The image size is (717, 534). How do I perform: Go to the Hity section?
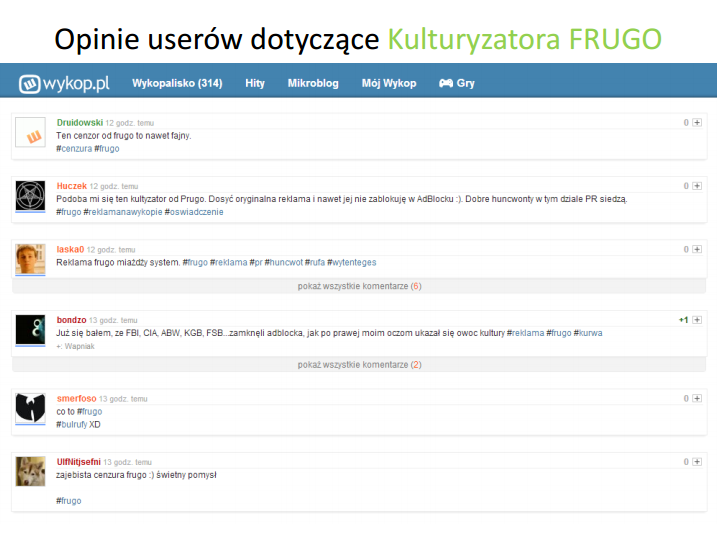[255, 84]
